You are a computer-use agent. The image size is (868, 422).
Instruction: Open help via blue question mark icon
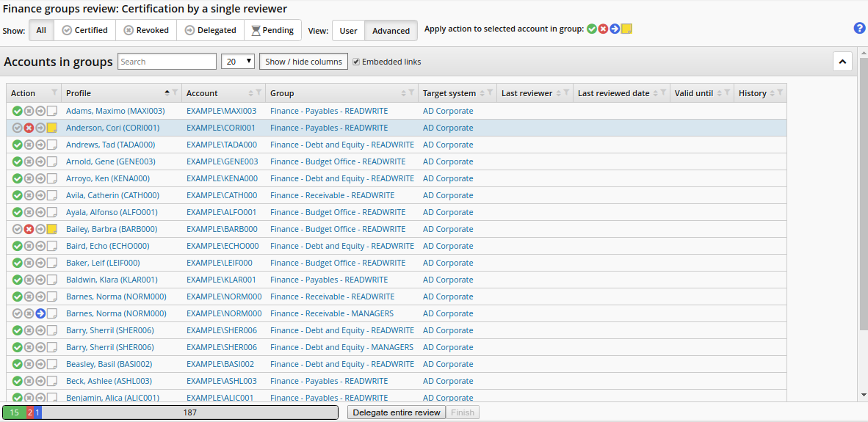859,29
